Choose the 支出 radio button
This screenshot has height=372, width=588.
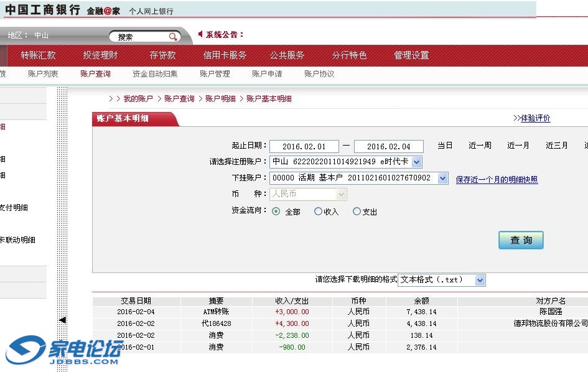[357, 212]
